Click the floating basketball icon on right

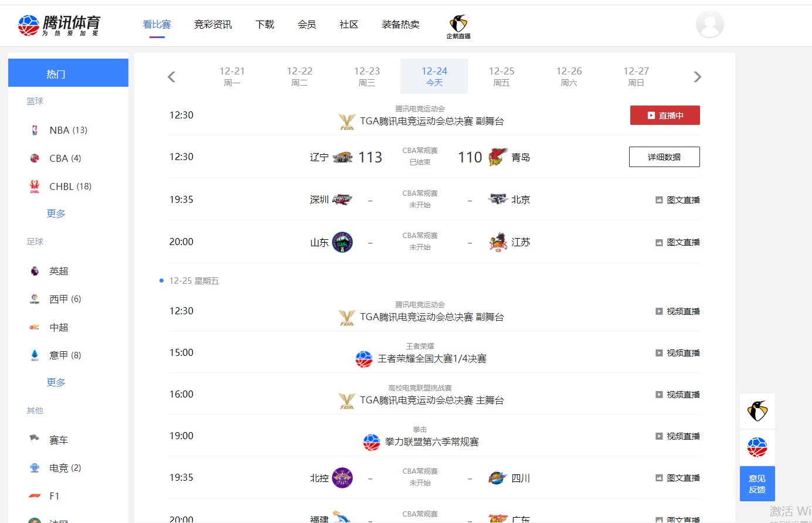[757, 447]
